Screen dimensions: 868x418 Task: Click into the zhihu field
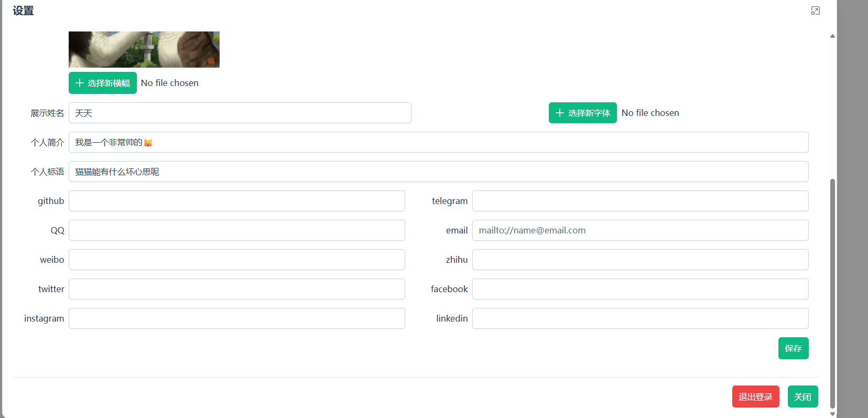(x=641, y=260)
